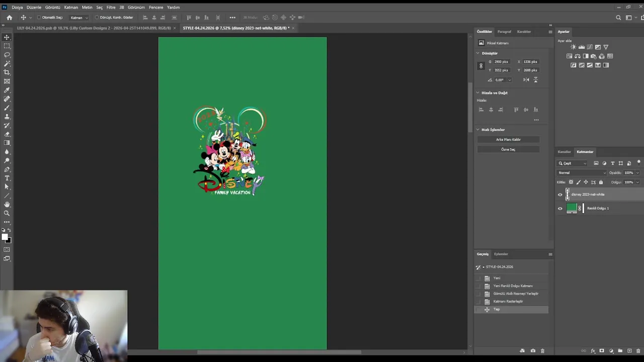Screen dimensions: 644x362
Task: Align left edges in Hizala ve Dağıt
Action: tap(481, 110)
